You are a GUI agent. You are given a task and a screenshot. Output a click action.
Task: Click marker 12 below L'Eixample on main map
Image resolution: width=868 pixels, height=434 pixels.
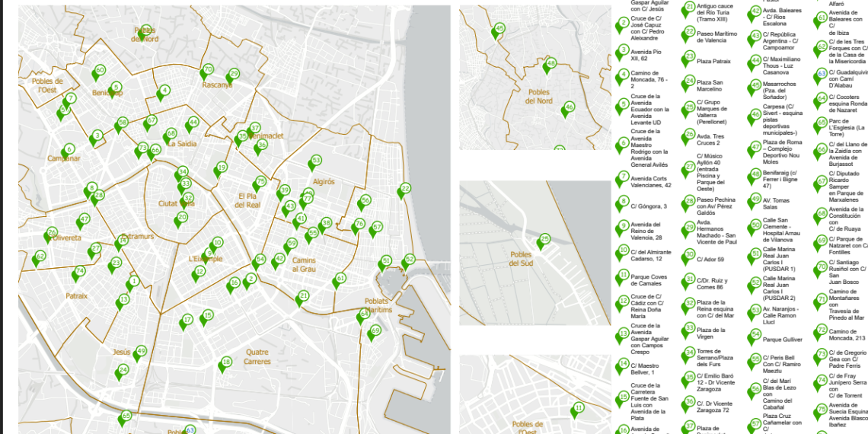tap(198, 275)
